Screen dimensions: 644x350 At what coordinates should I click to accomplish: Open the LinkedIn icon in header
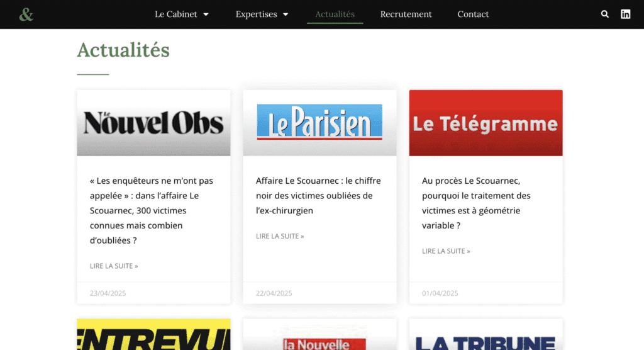coord(625,14)
